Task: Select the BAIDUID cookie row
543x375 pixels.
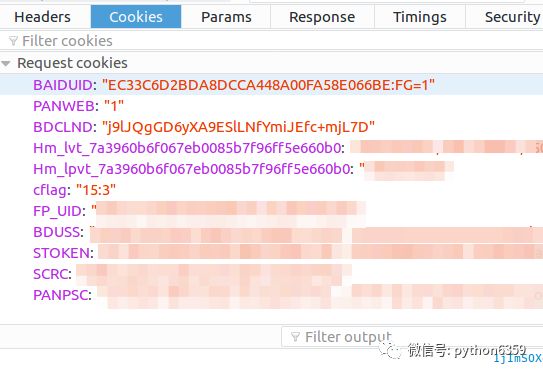Action: 272,85
